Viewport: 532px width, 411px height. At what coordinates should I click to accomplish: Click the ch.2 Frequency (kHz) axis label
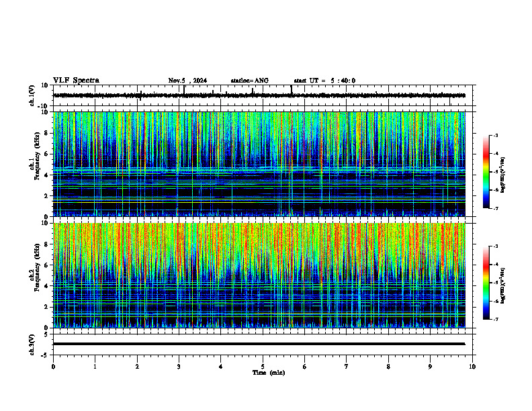(35, 267)
